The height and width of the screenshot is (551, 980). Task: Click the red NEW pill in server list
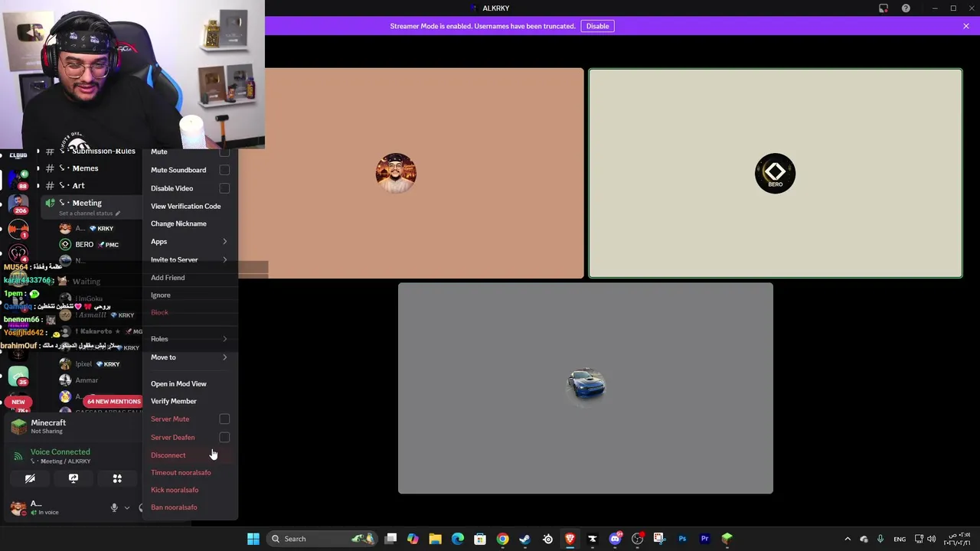tap(18, 402)
